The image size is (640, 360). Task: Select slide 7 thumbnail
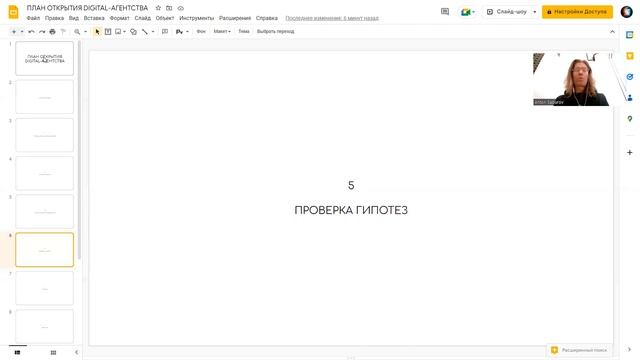click(x=44, y=288)
